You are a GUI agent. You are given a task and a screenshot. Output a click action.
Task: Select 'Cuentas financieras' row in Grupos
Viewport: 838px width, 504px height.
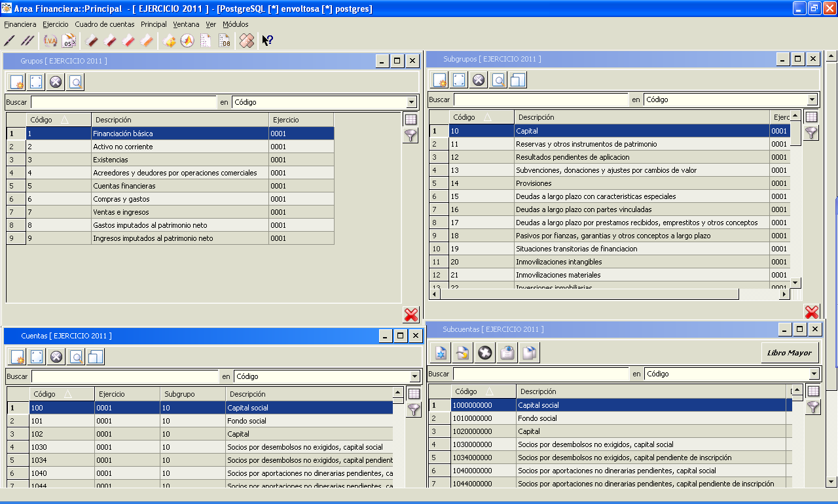pos(170,186)
